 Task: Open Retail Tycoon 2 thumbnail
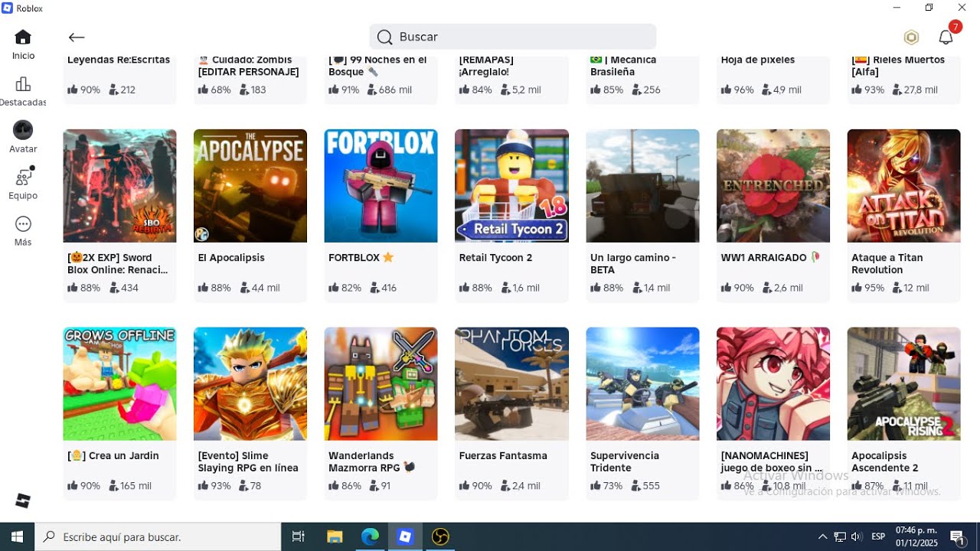click(x=511, y=186)
